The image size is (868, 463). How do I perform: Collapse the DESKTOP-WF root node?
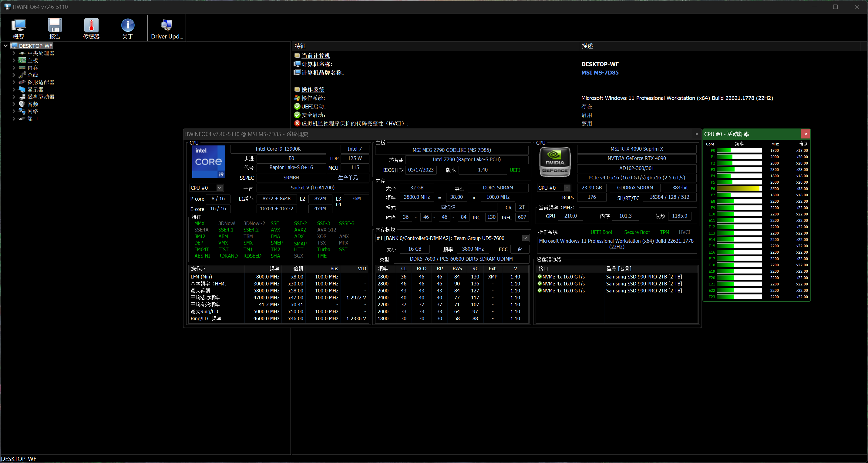coord(6,46)
